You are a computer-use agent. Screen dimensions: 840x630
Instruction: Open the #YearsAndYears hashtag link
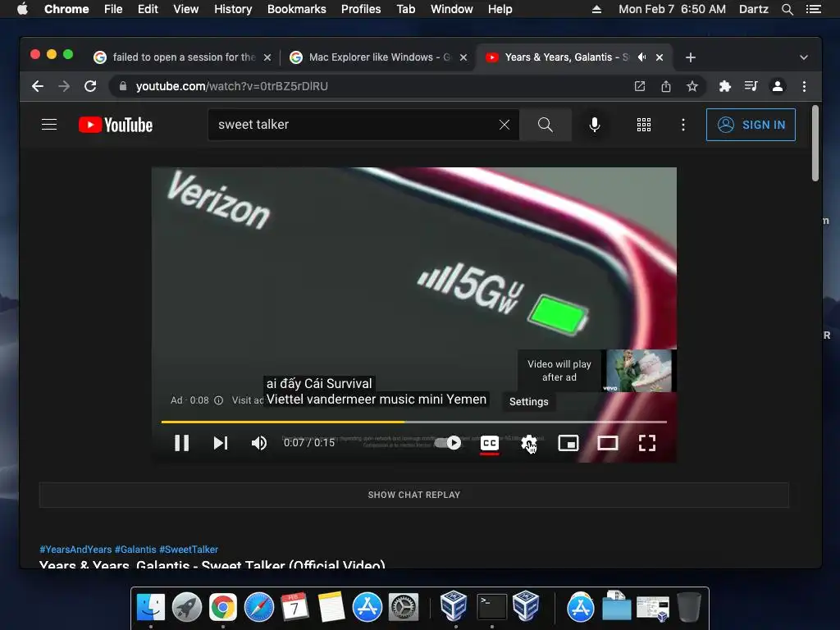click(75, 549)
